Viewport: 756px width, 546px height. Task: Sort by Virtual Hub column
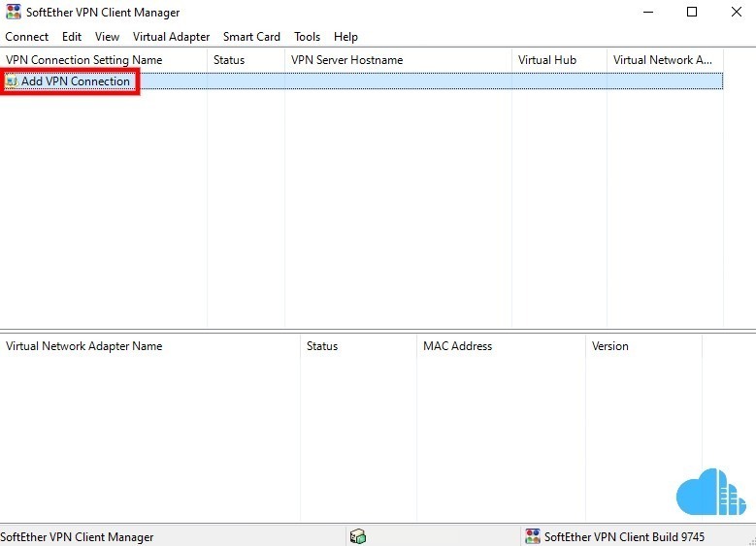pyautogui.click(x=559, y=60)
